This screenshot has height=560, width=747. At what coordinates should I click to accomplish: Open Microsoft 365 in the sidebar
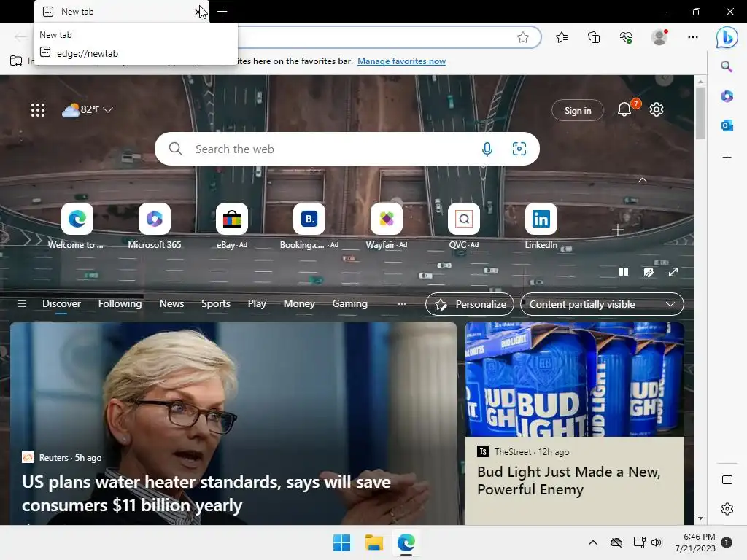pyautogui.click(x=727, y=96)
